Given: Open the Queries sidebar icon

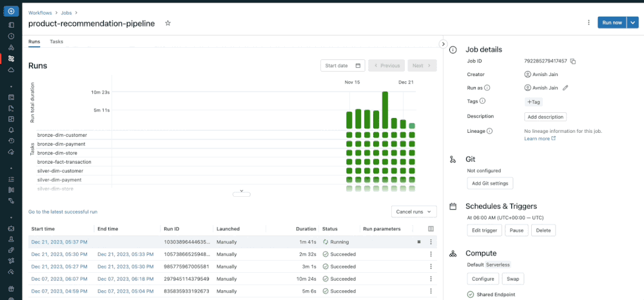Looking at the screenshot, I should [11, 108].
